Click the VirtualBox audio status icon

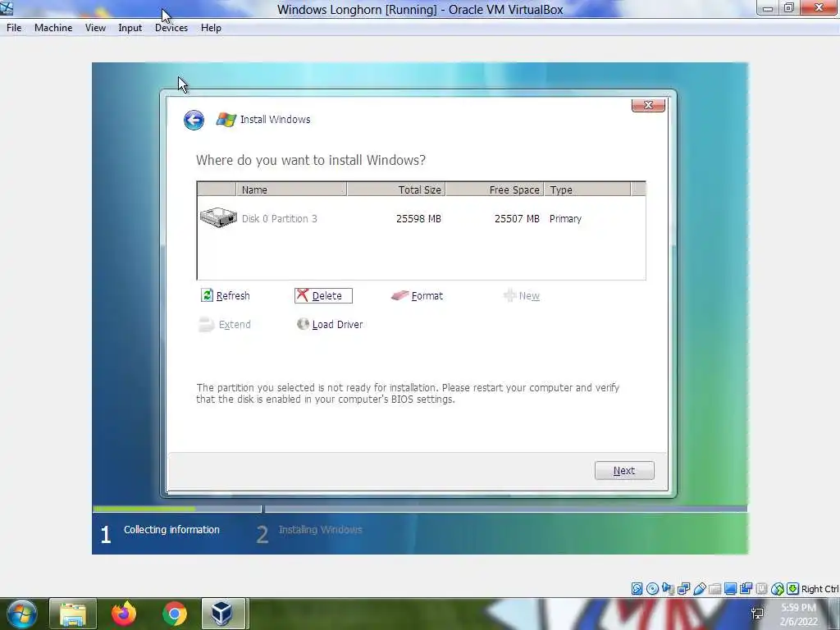pyautogui.click(x=668, y=589)
